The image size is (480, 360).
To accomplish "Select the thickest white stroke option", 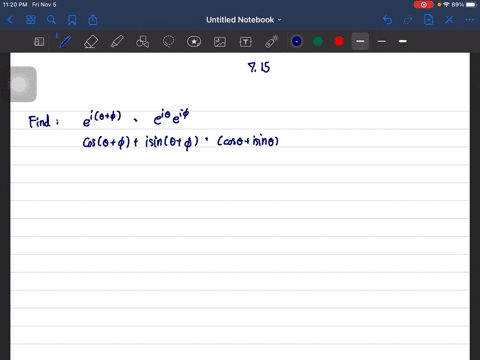I will point(403,41).
